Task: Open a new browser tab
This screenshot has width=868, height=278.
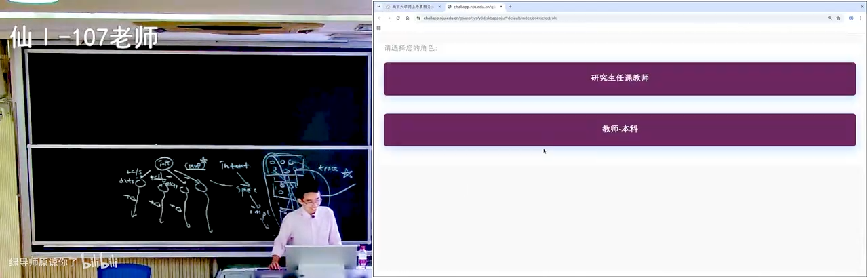Action: click(511, 7)
